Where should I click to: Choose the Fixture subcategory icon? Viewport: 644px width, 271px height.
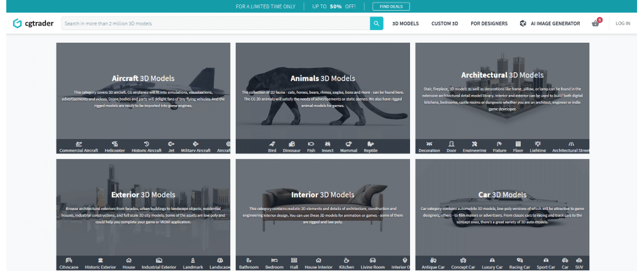[x=499, y=144]
